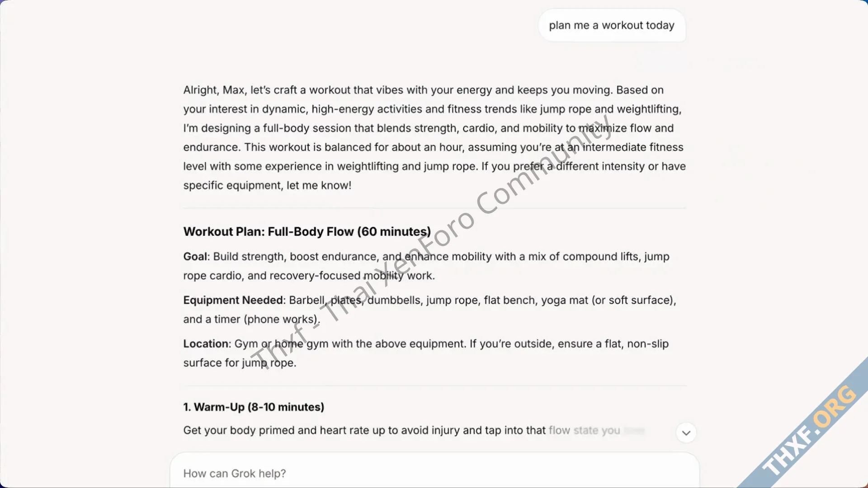This screenshot has width=868, height=488.
Task: Click the divider line above Workout Plan heading
Action: 434,208
